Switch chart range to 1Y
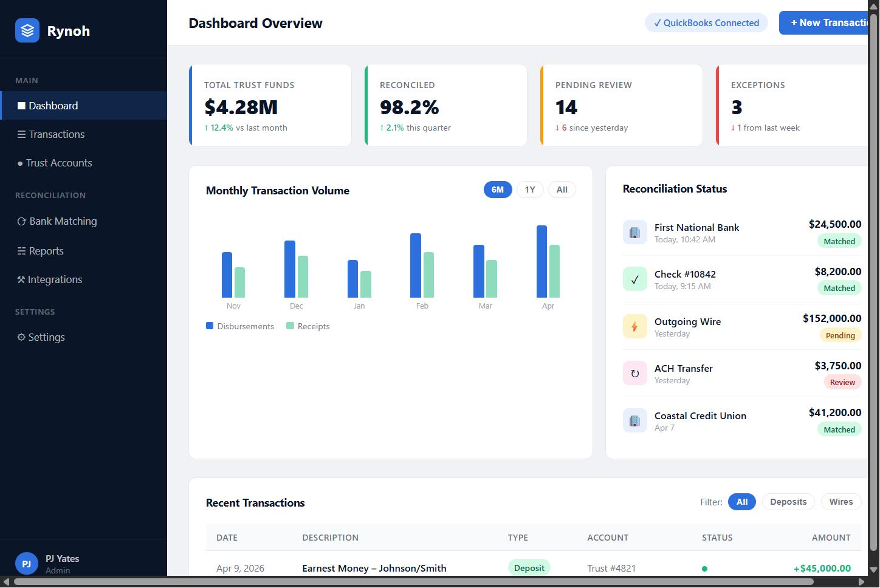 click(x=530, y=190)
